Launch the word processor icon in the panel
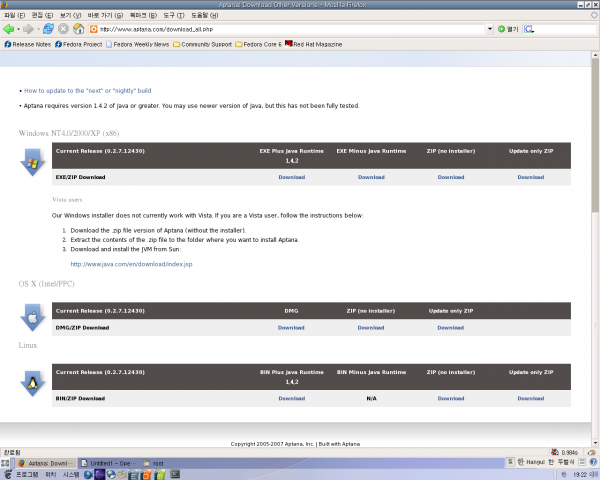The image size is (600, 480). point(134,475)
